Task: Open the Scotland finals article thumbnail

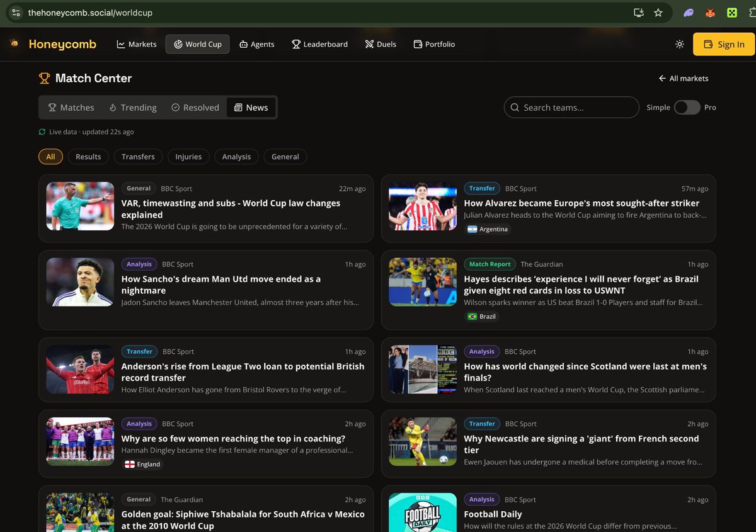Action: click(x=423, y=369)
